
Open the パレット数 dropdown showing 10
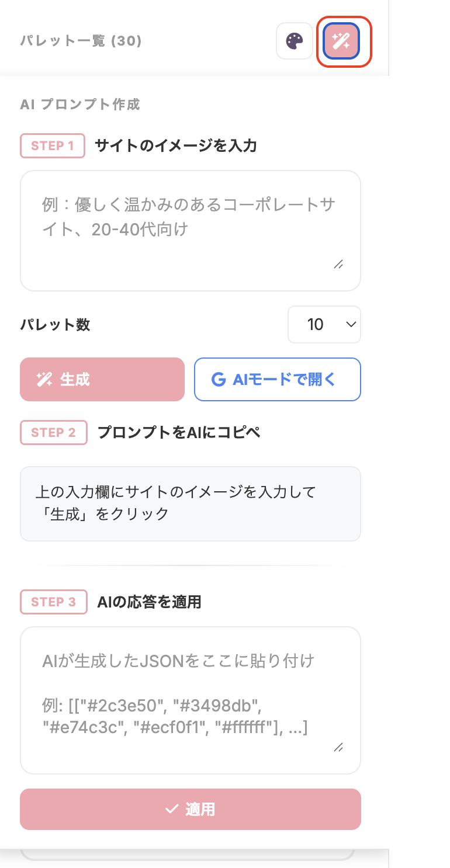click(324, 324)
